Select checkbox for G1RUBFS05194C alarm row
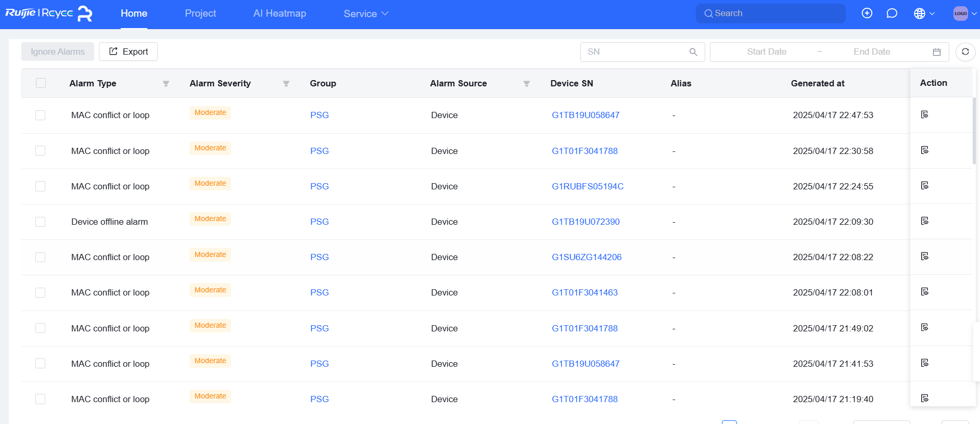 [40, 186]
